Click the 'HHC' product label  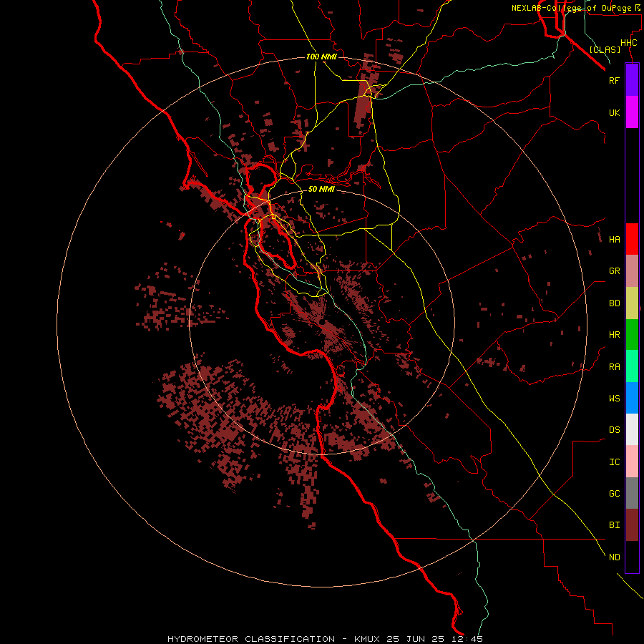tap(629, 43)
